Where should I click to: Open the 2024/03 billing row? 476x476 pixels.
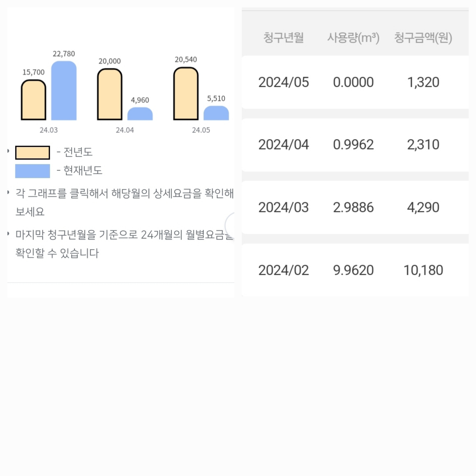[x=355, y=207]
